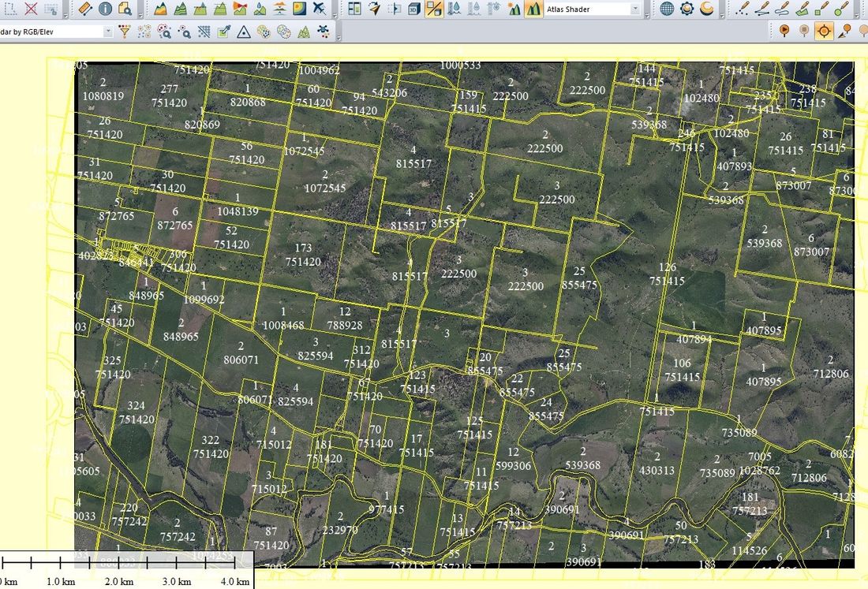Click parcel label 1004962 on map
The image size is (868, 589).
click(319, 70)
